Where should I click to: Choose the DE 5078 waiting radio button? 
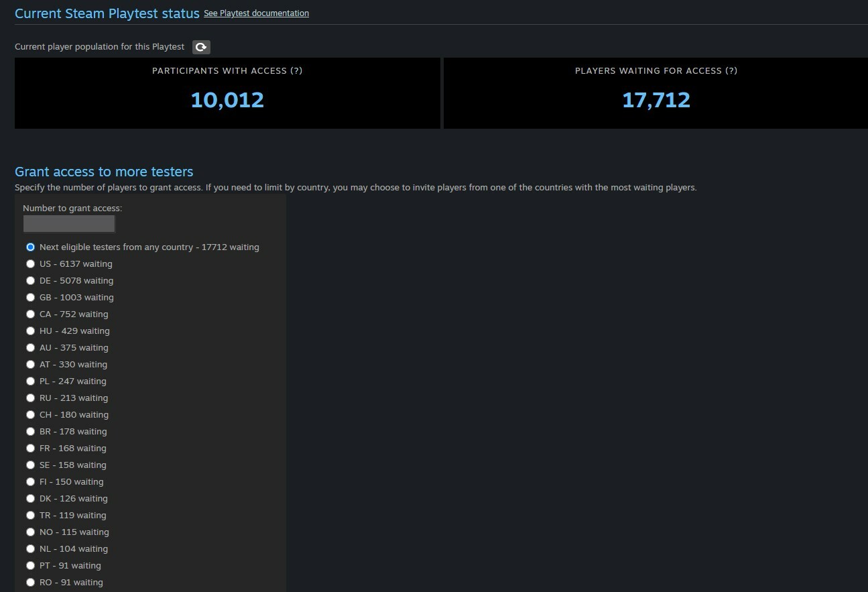[30, 281]
